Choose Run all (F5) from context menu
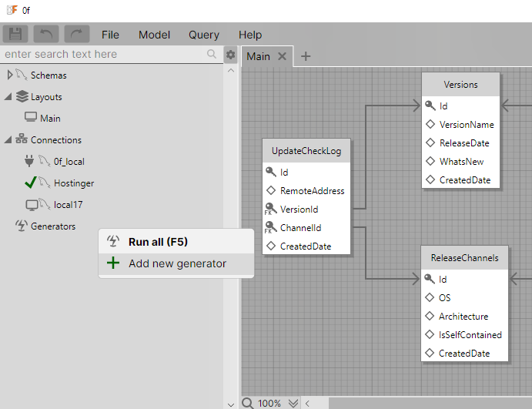532x409 pixels. point(176,242)
